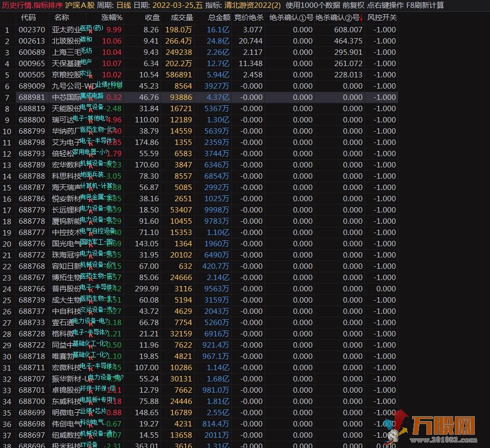Click the 464.375 value in row 2
Image resolution: width=490 pixels, height=448 pixels.
(348, 41)
